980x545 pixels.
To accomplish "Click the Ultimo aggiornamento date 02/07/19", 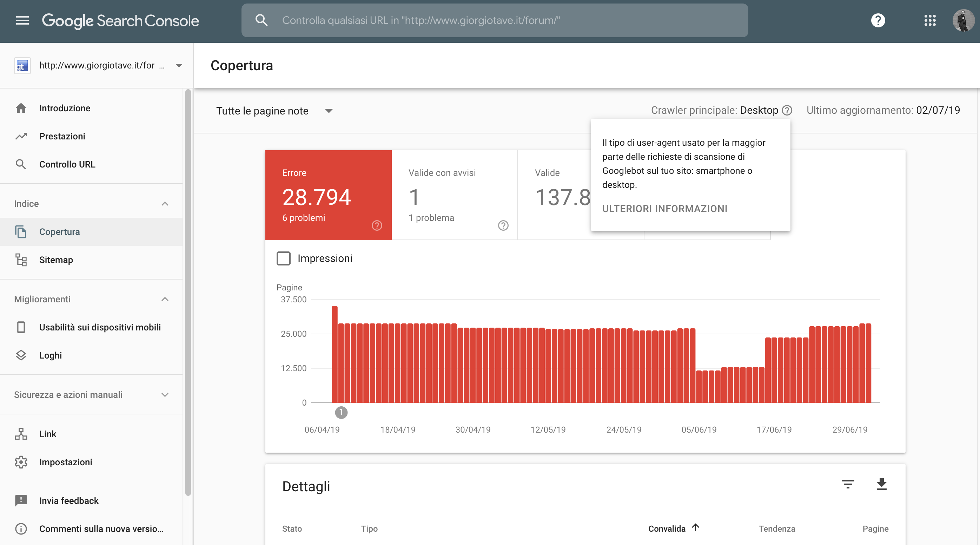I will click(938, 110).
